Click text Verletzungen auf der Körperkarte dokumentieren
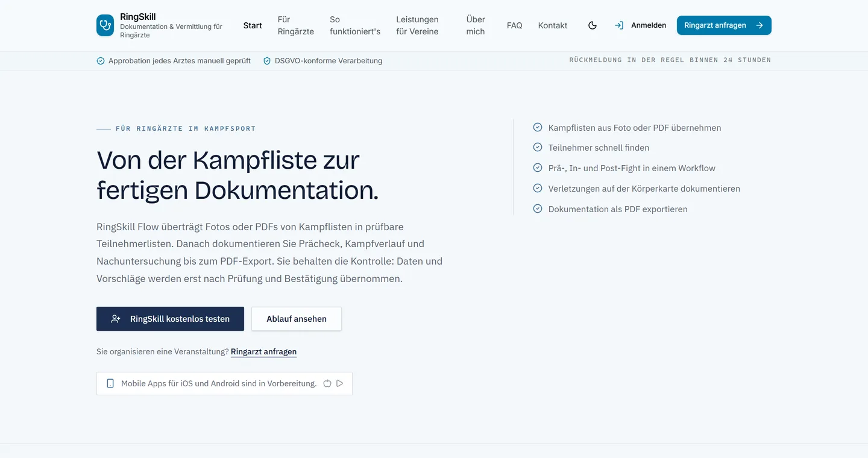 coord(644,189)
